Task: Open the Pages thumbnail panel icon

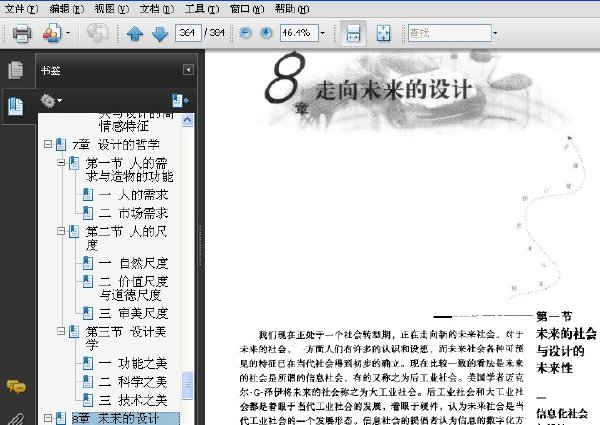Action: [x=16, y=70]
